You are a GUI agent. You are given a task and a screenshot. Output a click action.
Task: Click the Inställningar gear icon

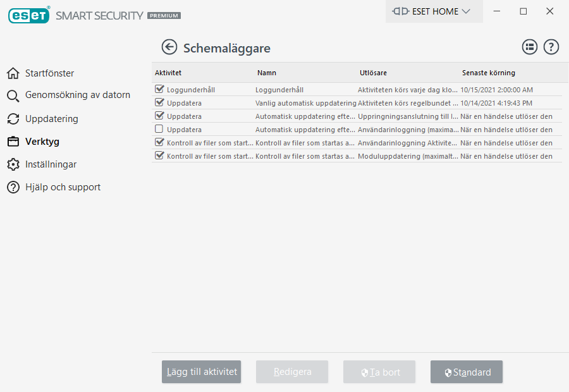click(13, 164)
